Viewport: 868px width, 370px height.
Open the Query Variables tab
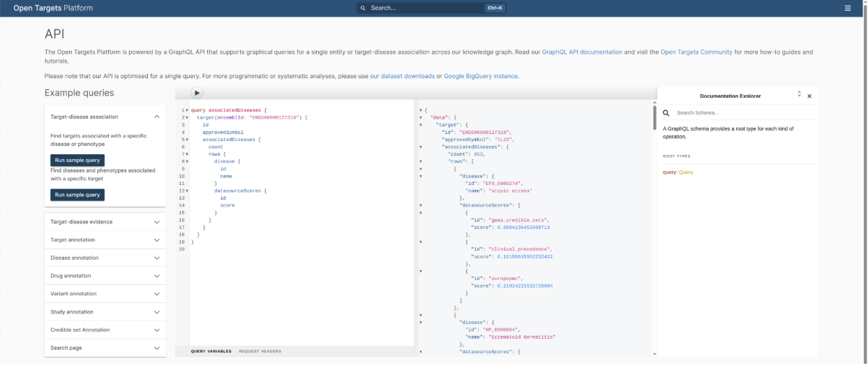coord(211,351)
